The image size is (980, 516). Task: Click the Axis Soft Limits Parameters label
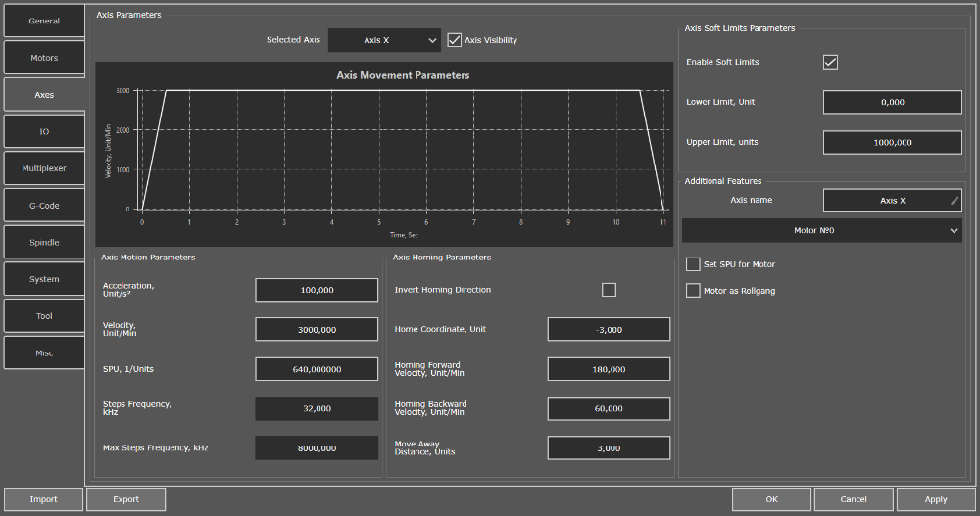click(x=739, y=28)
